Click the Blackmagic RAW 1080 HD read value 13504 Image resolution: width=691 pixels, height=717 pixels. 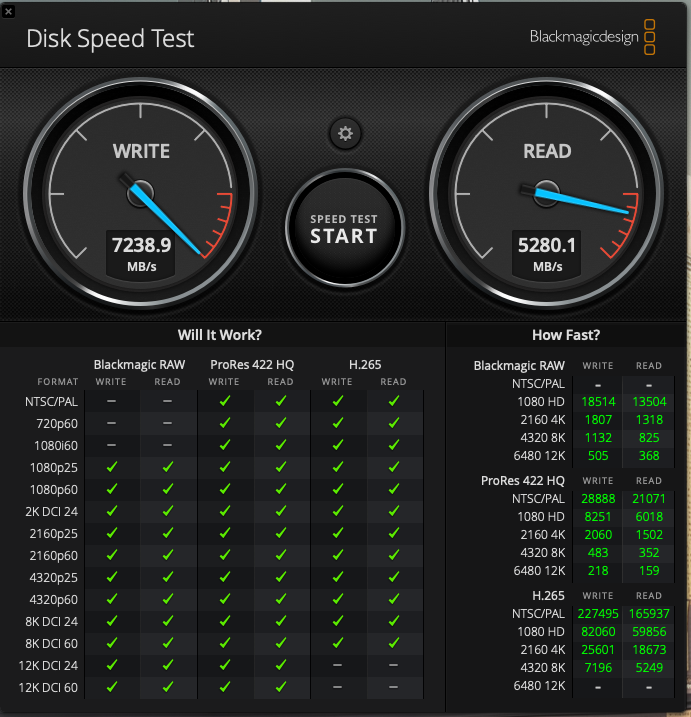(x=649, y=402)
